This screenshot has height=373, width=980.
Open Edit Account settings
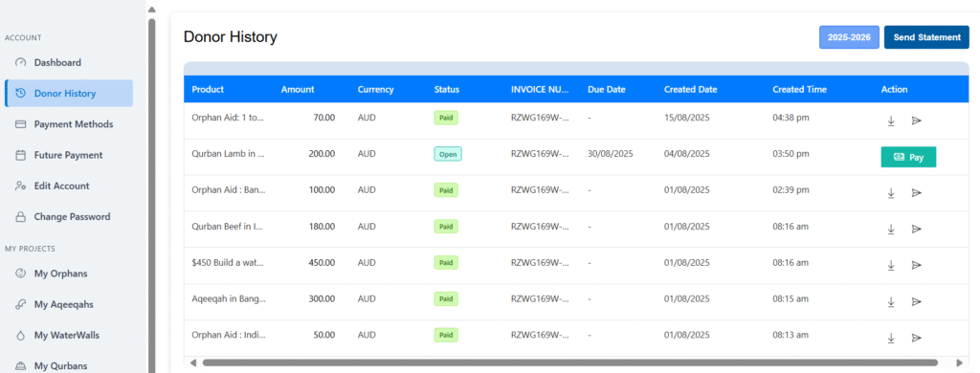click(69, 186)
